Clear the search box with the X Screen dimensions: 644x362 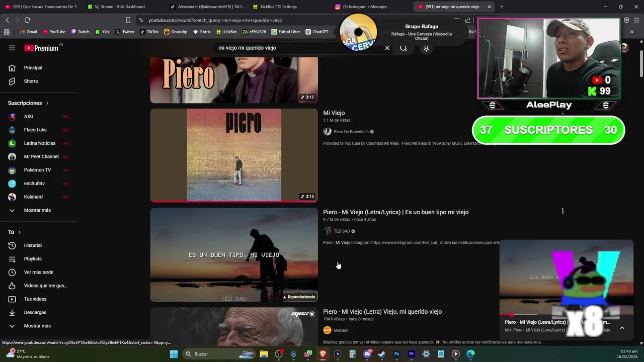click(387, 48)
